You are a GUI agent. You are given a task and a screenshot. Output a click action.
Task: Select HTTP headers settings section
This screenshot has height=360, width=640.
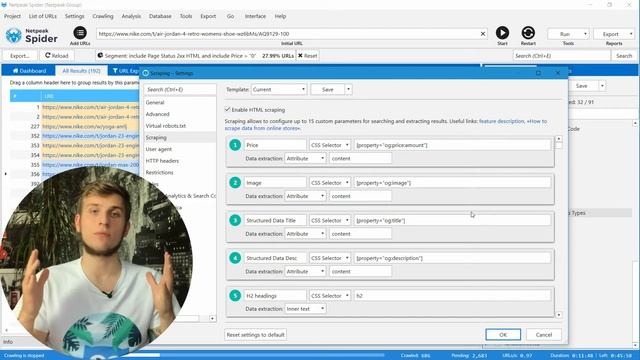click(x=162, y=161)
